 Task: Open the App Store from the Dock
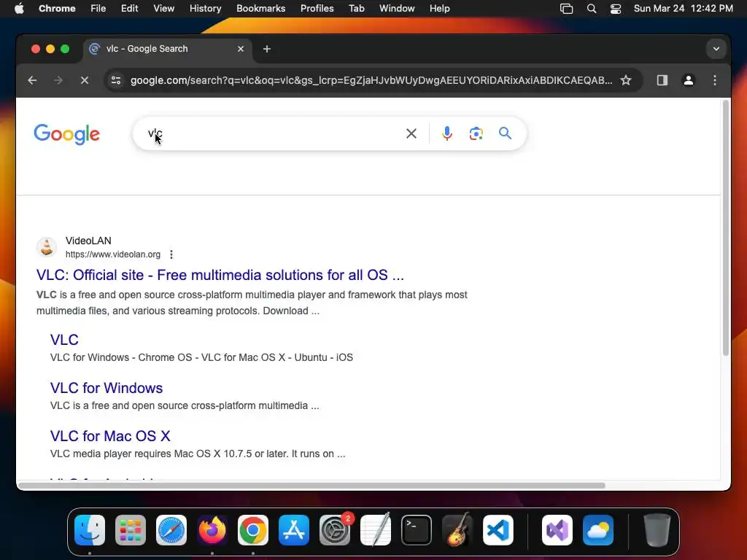[x=294, y=530]
